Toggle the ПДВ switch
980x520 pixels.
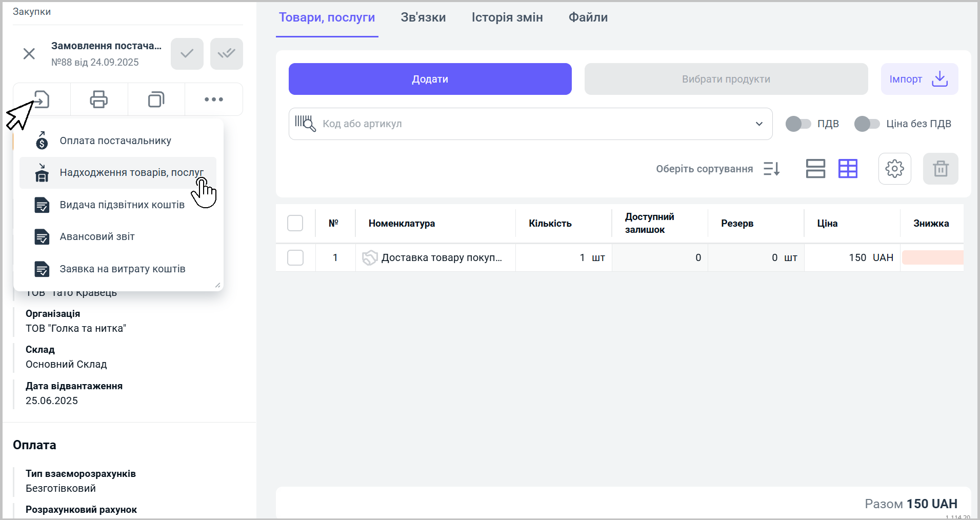click(x=798, y=124)
